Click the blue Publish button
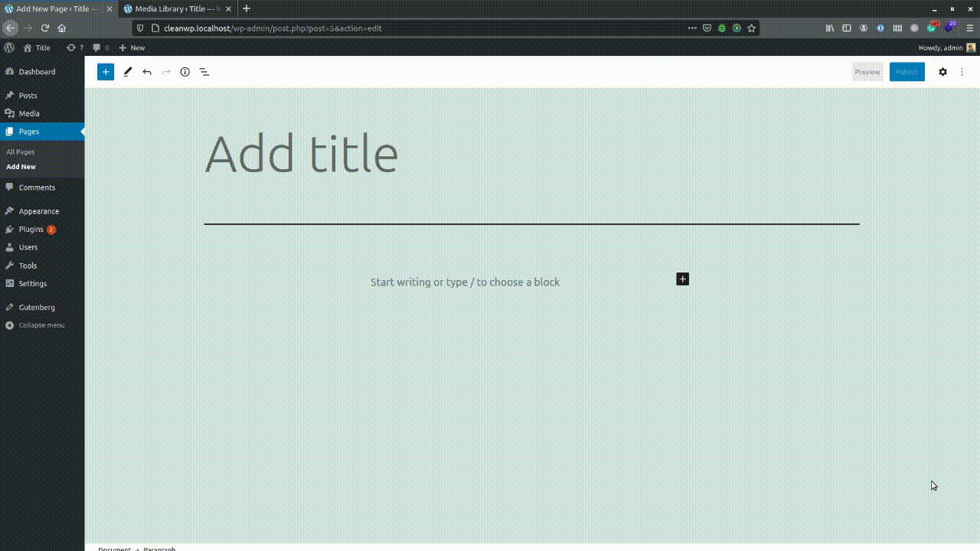980x551 pixels. pyautogui.click(x=907, y=72)
